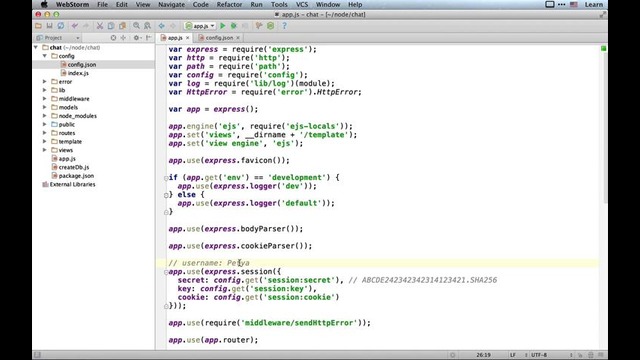Collapse the config folder arrow
This screenshot has width=640, height=360.
pos(45,56)
